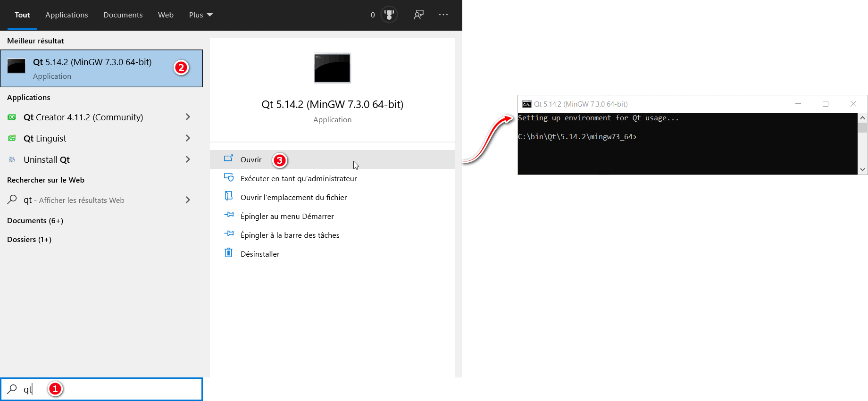Screen dimensions: 868x401
Task: Select Ouvrir l'emplacement du fichier
Action: click(x=333, y=197)
